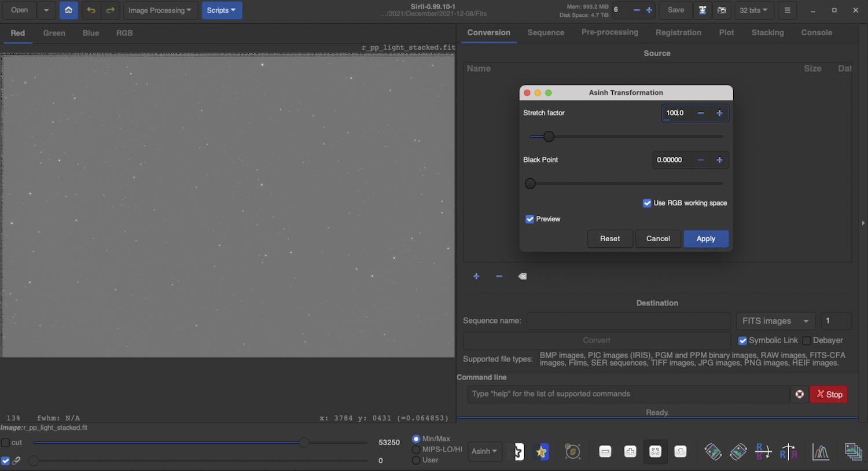The height and width of the screenshot is (471, 868).
Task: Uncheck the Preview checkbox
Action: pos(529,219)
